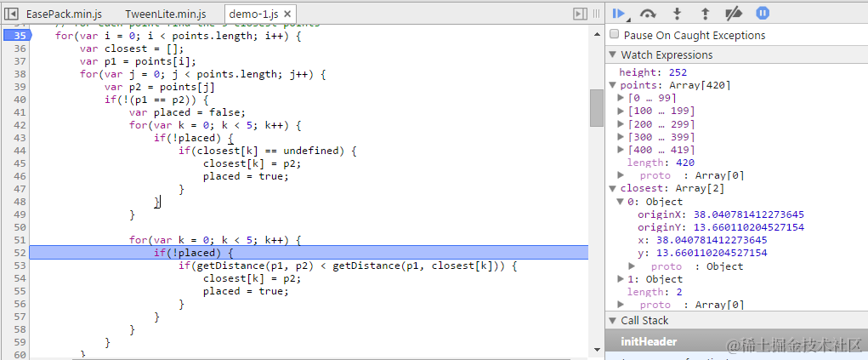Step out of current function
The height and width of the screenshot is (360, 868).
(706, 14)
